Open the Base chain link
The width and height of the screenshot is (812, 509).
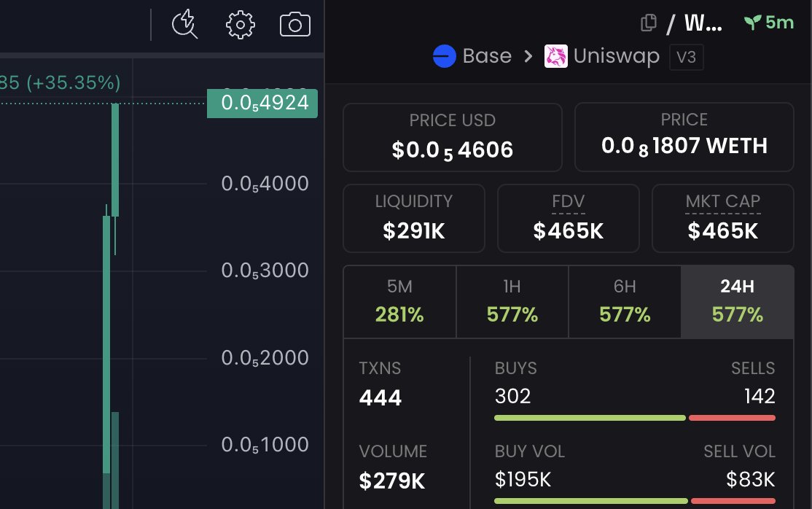coord(487,56)
